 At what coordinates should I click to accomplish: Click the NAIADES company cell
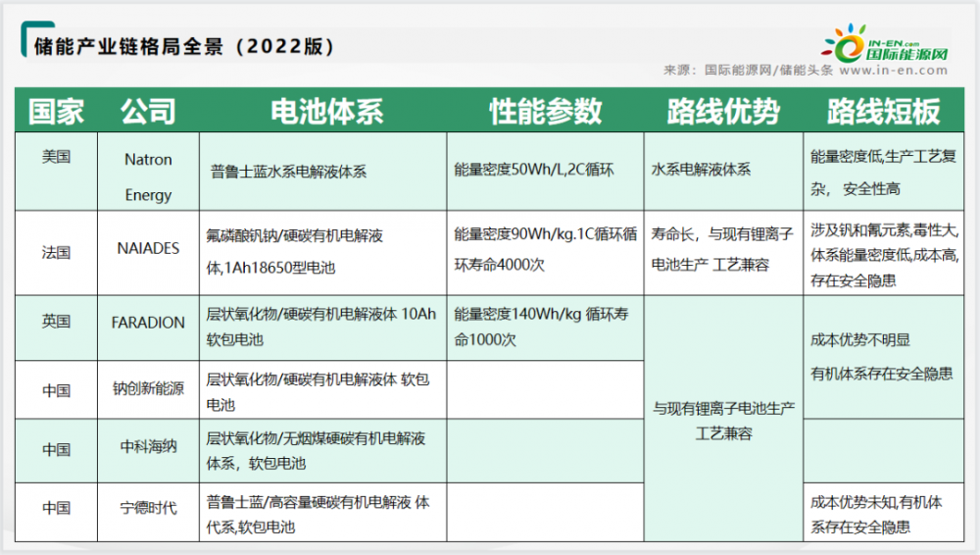pyautogui.click(x=148, y=249)
